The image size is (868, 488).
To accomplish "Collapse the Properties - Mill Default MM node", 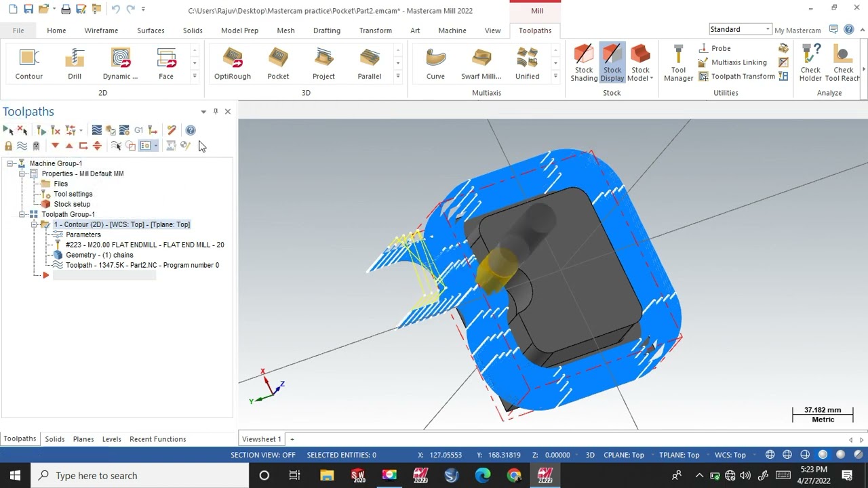I will click(x=22, y=174).
